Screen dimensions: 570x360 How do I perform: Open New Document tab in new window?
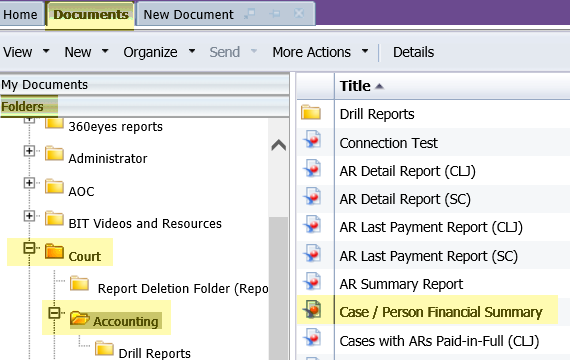click(x=249, y=14)
